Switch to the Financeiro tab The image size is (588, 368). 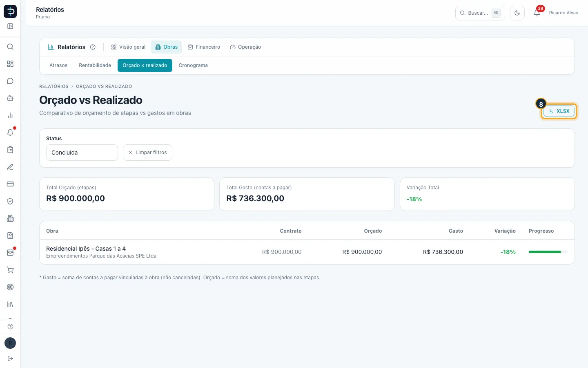(x=204, y=47)
